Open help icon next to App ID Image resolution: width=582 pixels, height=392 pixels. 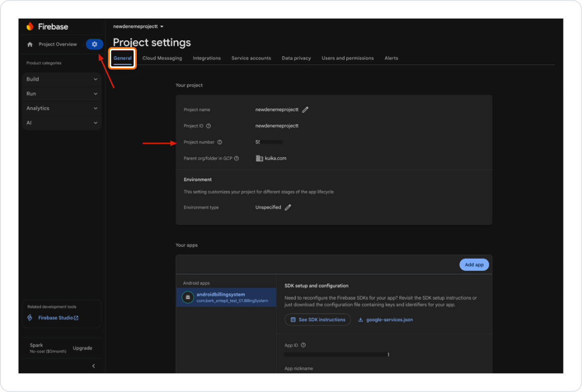(x=303, y=345)
